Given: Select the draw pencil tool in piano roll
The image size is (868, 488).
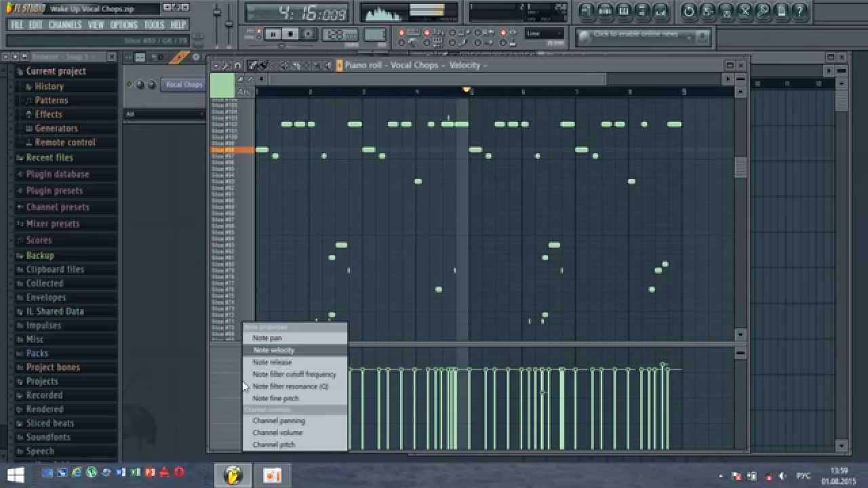Looking at the screenshot, I should tap(253, 66).
